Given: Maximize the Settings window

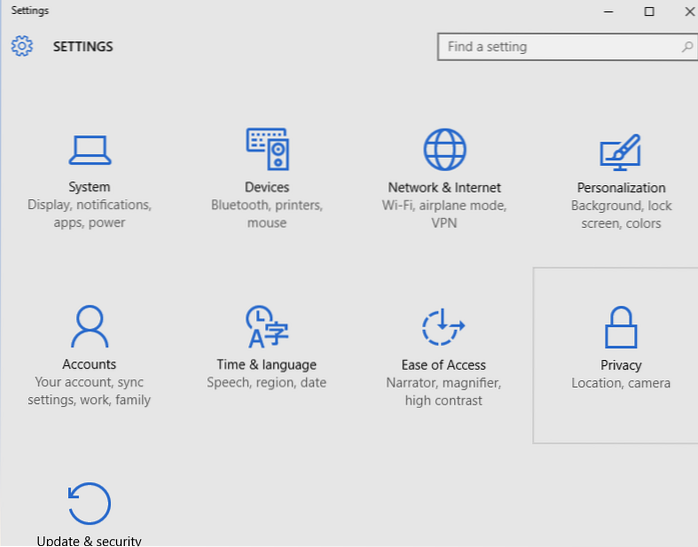Looking at the screenshot, I should [x=649, y=11].
